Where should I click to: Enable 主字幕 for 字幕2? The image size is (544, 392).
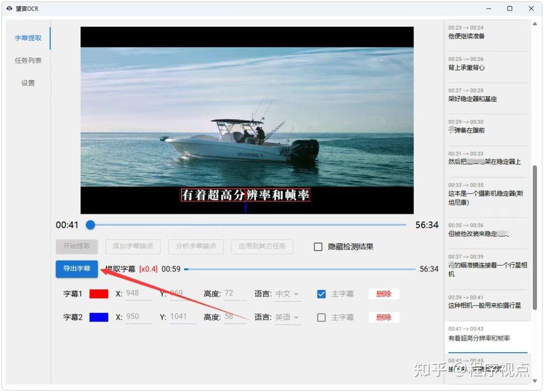(321, 317)
